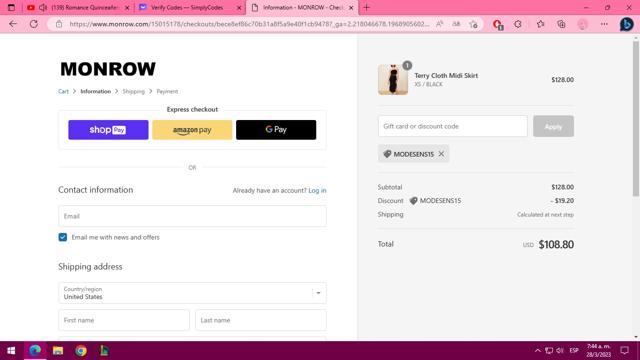Open tab actions menu icon
This screenshot has width=640, height=360.
tap(11, 7)
